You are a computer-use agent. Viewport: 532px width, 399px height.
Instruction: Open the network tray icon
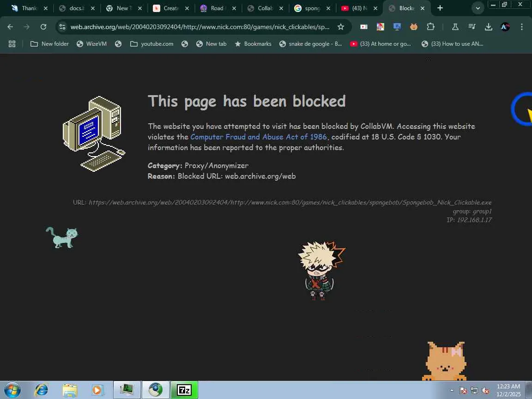point(474,391)
